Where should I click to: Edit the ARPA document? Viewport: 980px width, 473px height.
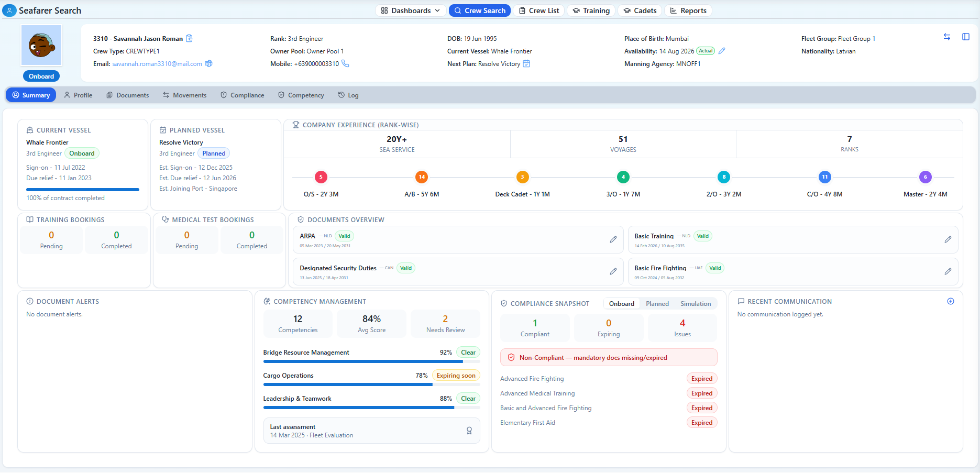click(x=613, y=239)
